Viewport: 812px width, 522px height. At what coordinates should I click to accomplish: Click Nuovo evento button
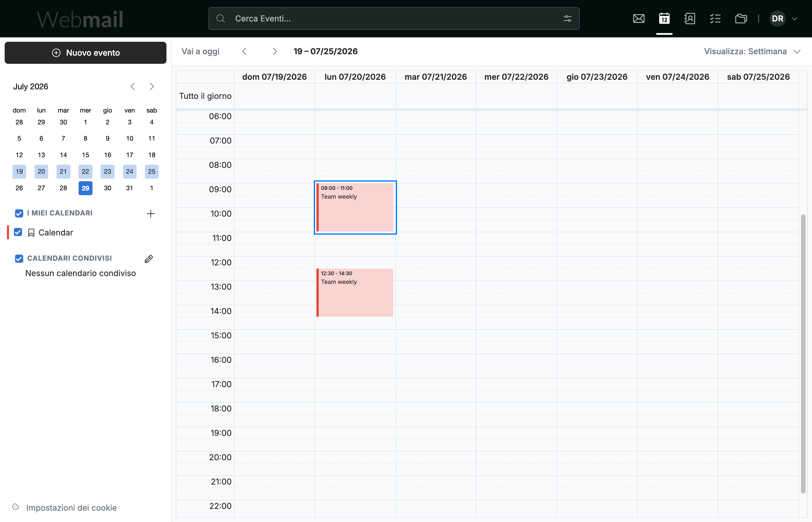coord(85,52)
